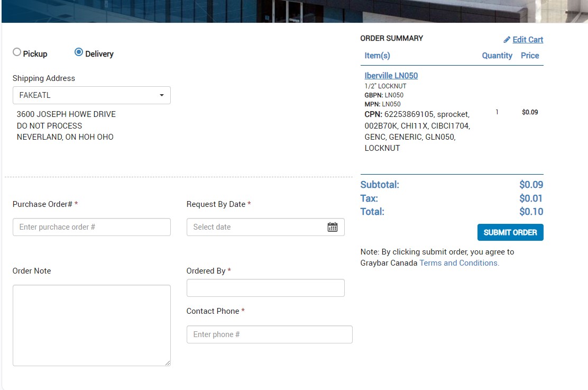Focus the Purchase Order# field
This screenshot has height=390, width=588.
pos(91,227)
